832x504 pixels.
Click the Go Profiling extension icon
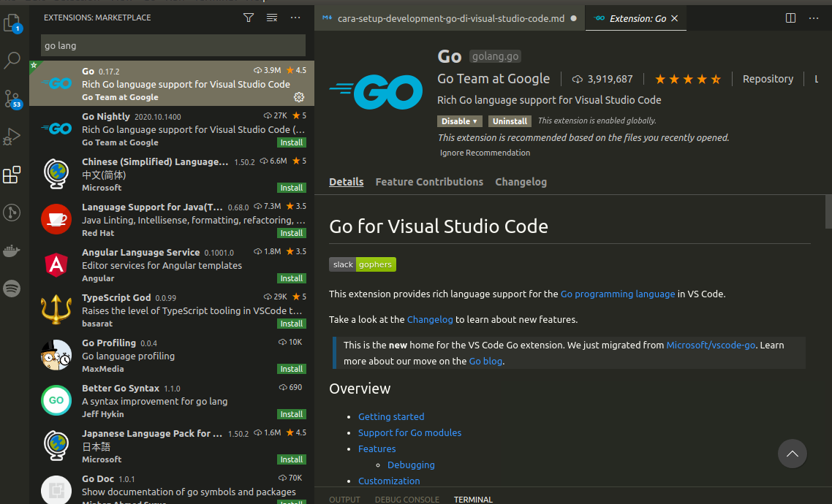click(x=56, y=355)
